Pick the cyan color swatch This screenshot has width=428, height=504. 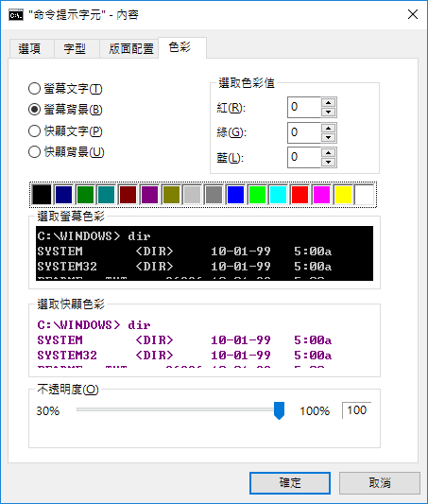(279, 195)
